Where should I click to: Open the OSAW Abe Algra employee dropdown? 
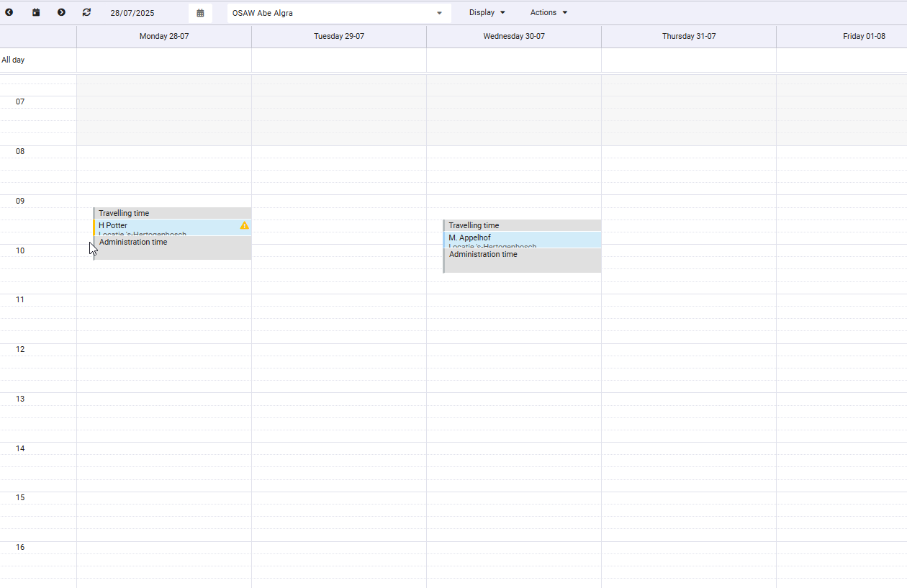(339, 13)
